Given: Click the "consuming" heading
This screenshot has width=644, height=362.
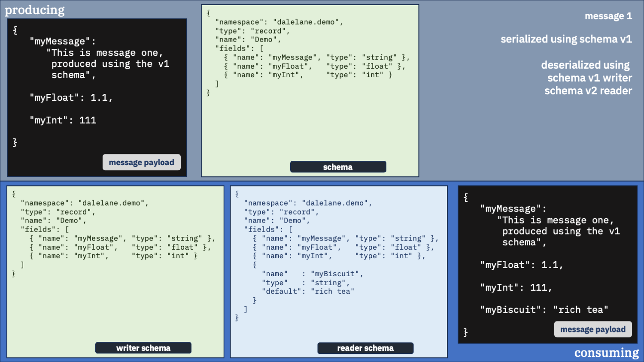Looking at the screenshot, I should pos(606,353).
